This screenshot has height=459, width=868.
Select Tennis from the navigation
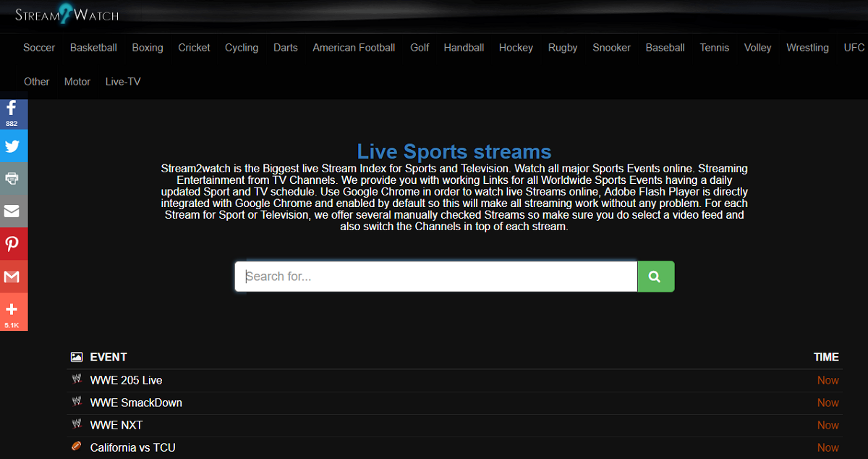coord(715,48)
